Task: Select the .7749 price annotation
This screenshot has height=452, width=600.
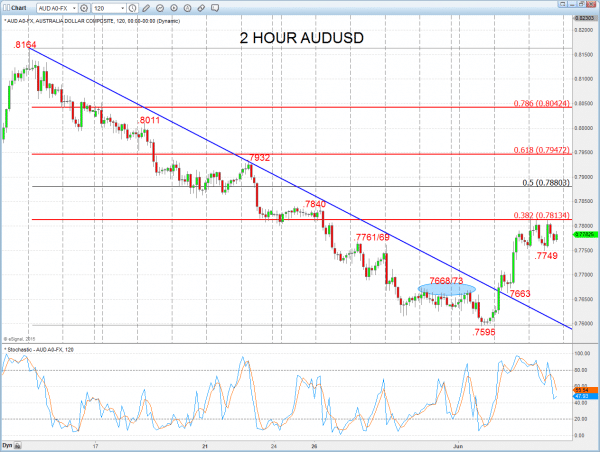Action: [x=546, y=256]
